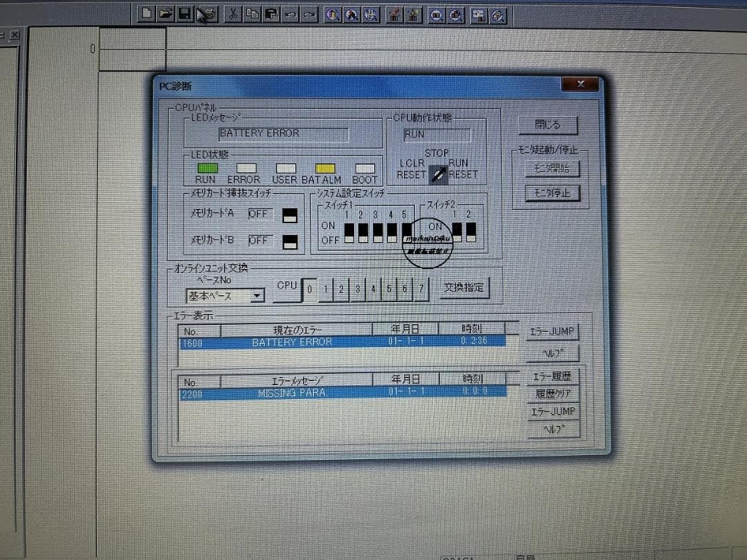The width and height of the screenshot is (747, 560).
Task: Open an existing project via toolbar icon
Action: point(165,12)
